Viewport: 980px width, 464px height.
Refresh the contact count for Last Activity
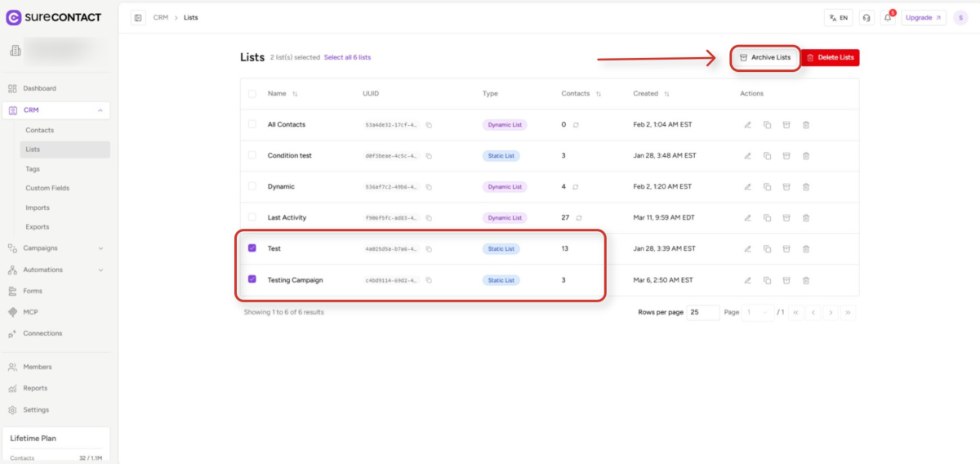click(579, 218)
